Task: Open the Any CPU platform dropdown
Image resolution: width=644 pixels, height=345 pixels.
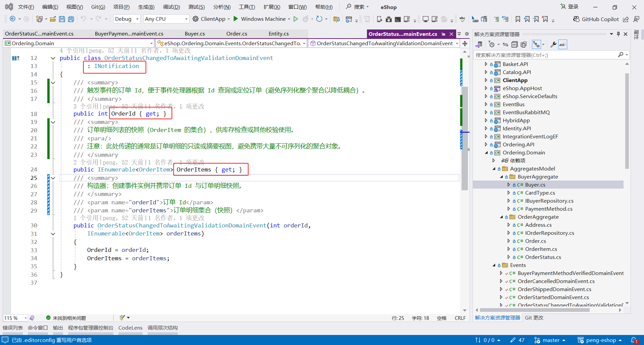Action: click(x=166, y=19)
